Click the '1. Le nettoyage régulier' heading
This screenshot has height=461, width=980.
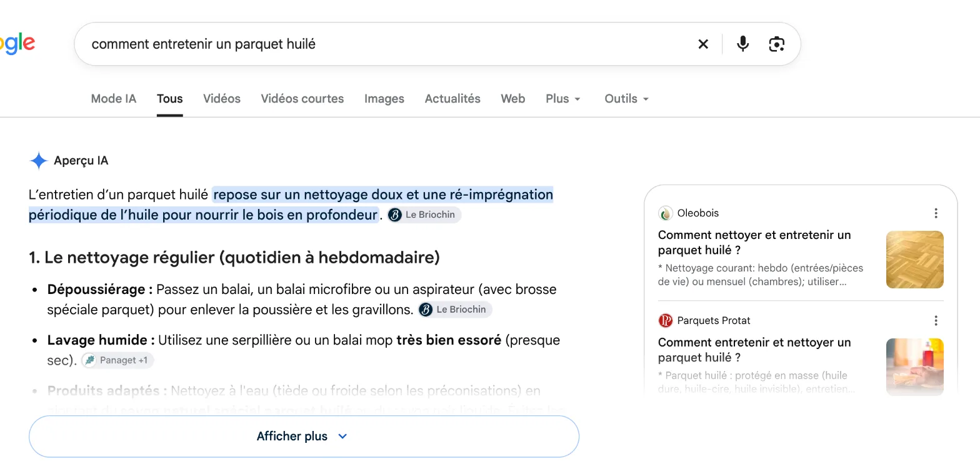[x=234, y=257]
